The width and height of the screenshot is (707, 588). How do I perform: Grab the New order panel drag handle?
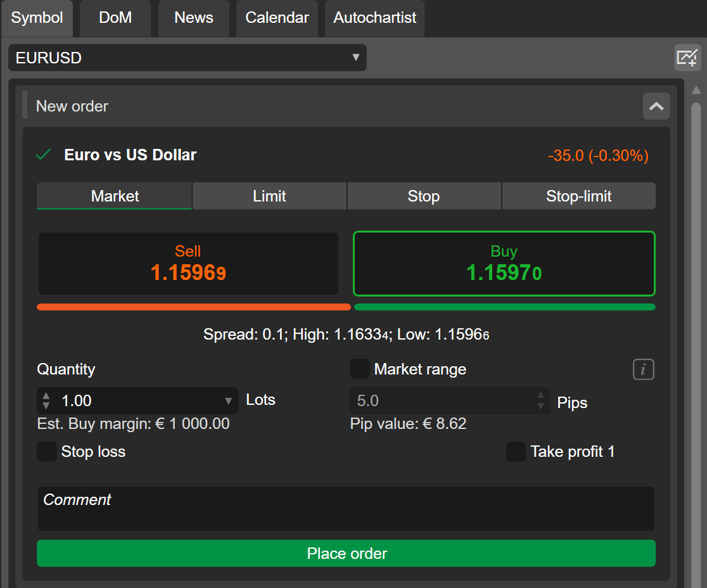coord(25,105)
